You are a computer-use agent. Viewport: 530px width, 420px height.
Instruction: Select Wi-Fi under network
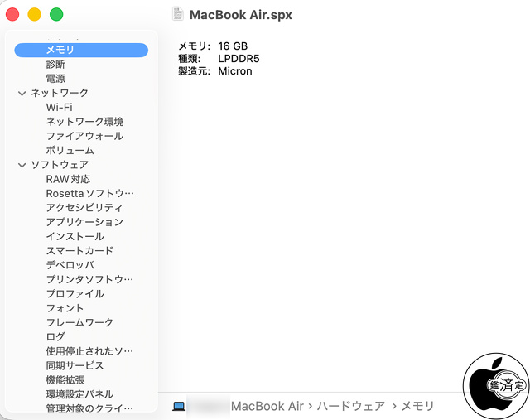[59, 108]
